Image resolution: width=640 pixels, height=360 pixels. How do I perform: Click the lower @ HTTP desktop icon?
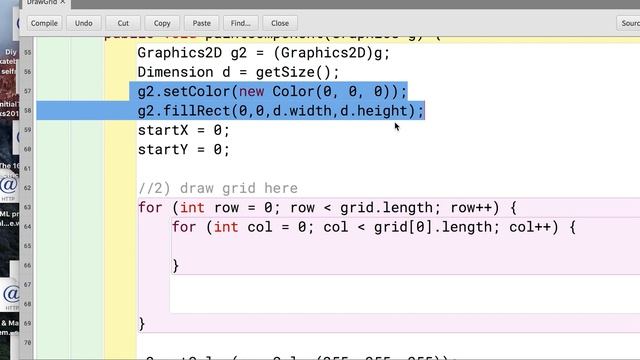pos(11,296)
